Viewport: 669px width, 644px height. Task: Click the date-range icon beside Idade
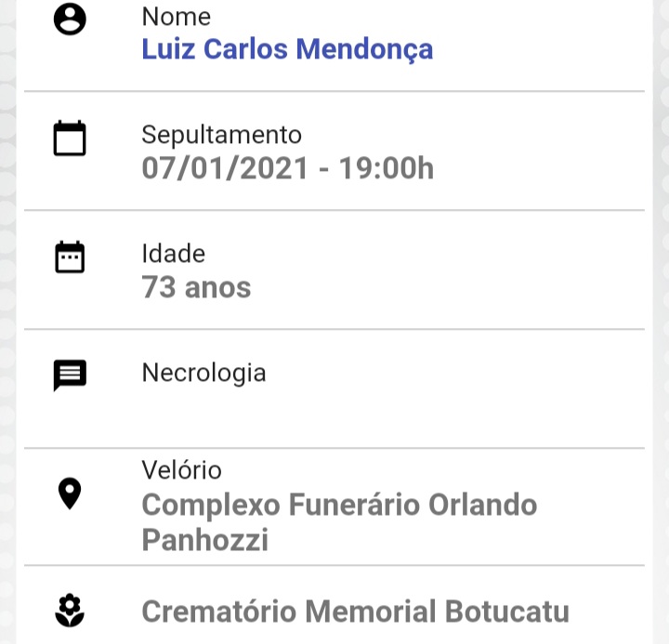pos(70,256)
